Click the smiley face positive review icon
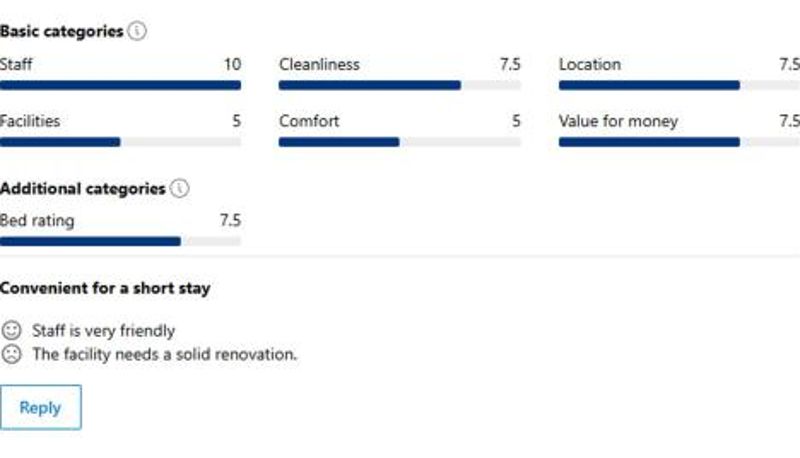This screenshot has height=458, width=800. 11,330
